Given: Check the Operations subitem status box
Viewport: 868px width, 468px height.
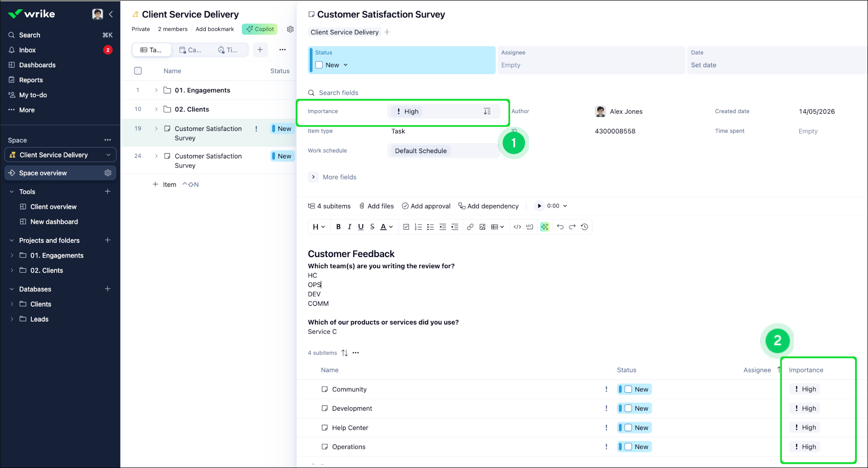Looking at the screenshot, I should point(628,447).
